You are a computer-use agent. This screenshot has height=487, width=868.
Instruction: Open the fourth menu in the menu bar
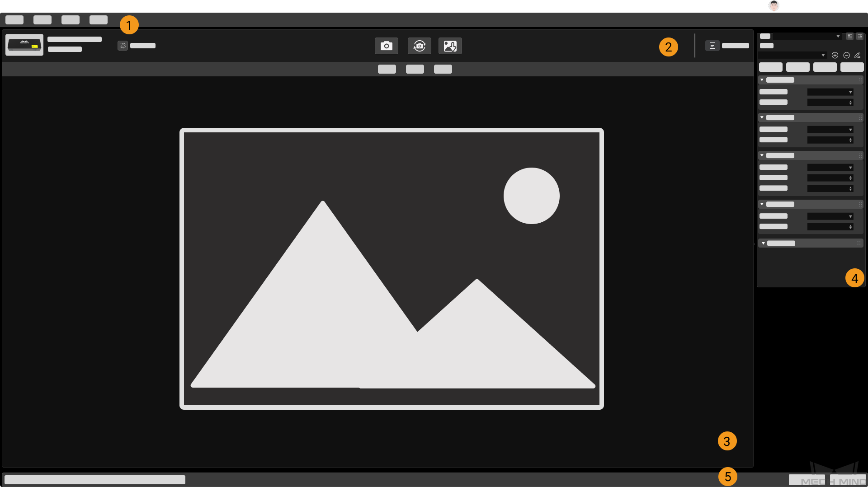click(x=99, y=20)
